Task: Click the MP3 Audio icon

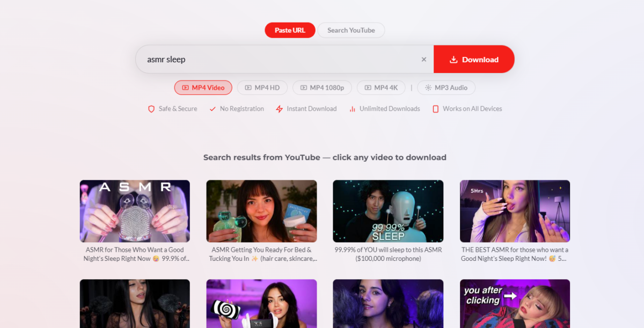Action: tap(428, 88)
